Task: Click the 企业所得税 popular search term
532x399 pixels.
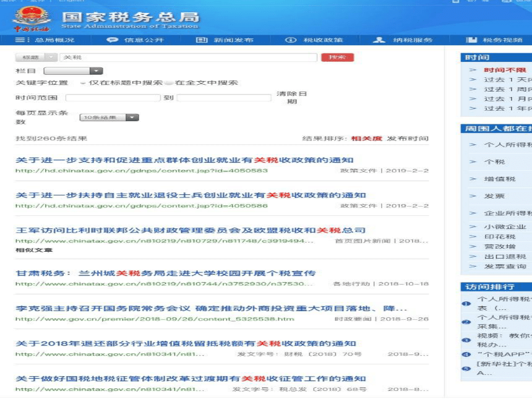Action: [x=508, y=213]
